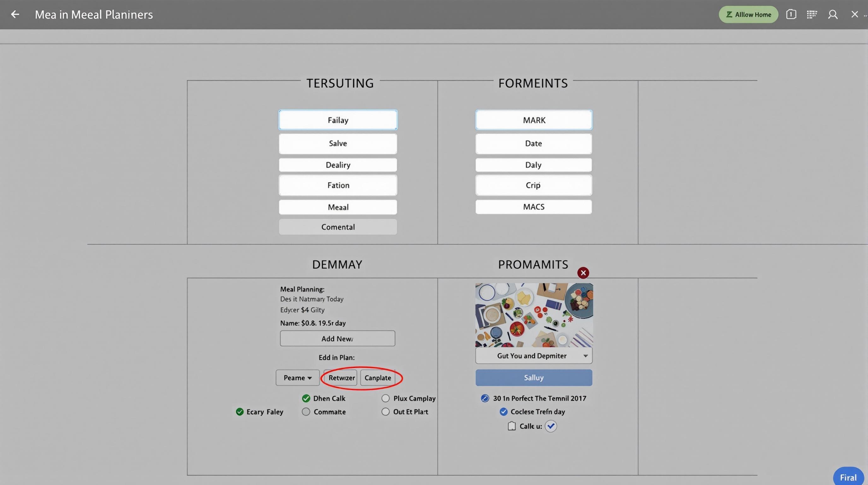Open the Peame dropdown
Viewport: 868px width, 485px height.
297,377
